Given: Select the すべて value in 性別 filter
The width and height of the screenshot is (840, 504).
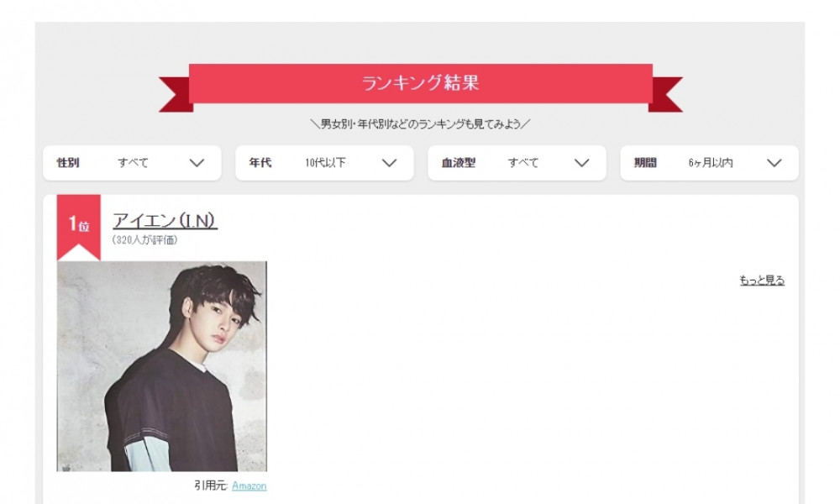Looking at the screenshot, I should click(x=133, y=163).
